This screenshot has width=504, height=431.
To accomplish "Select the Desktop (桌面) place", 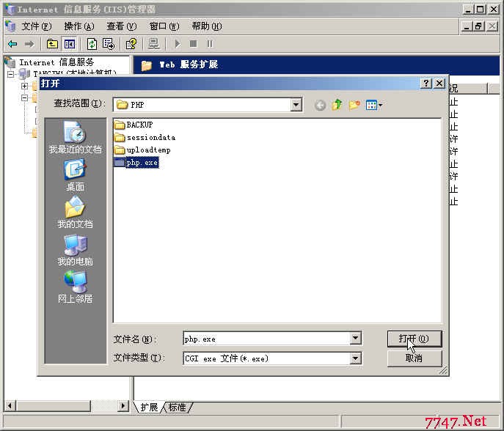I will point(76,175).
